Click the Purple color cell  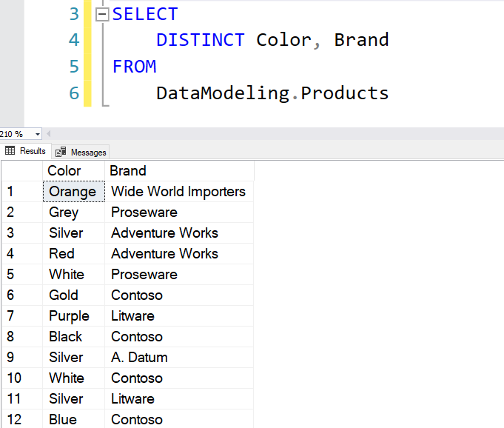click(x=73, y=315)
